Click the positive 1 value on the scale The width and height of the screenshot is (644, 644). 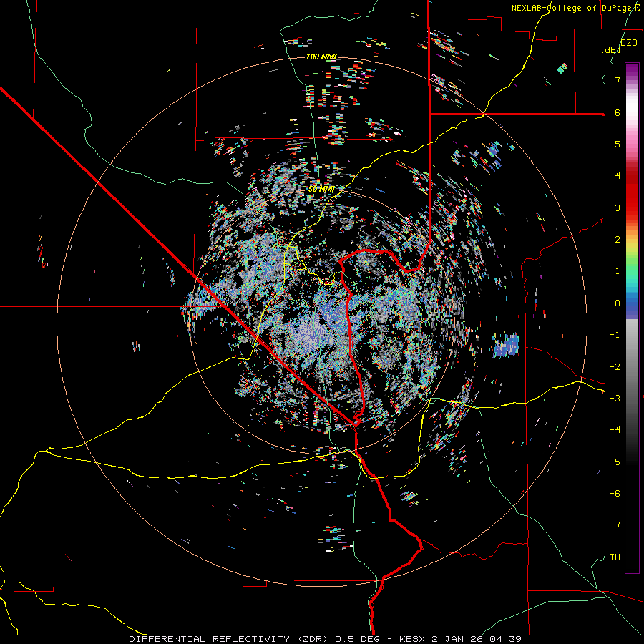618,271
